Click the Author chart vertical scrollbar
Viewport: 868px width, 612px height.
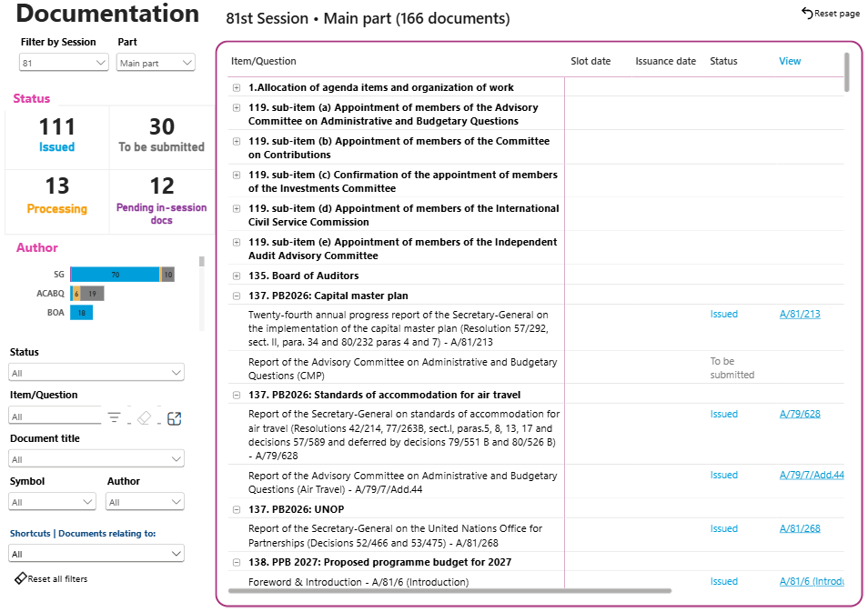point(202,261)
